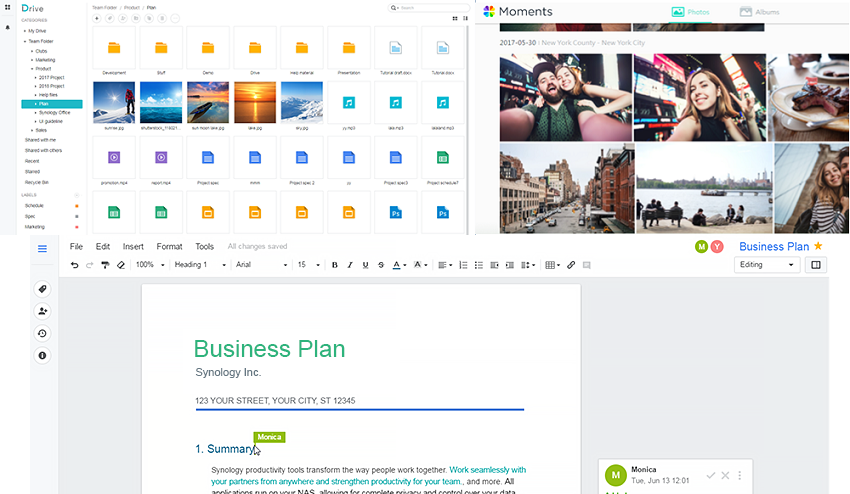
Task: Apply bulleted list formatting
Action: (x=479, y=265)
